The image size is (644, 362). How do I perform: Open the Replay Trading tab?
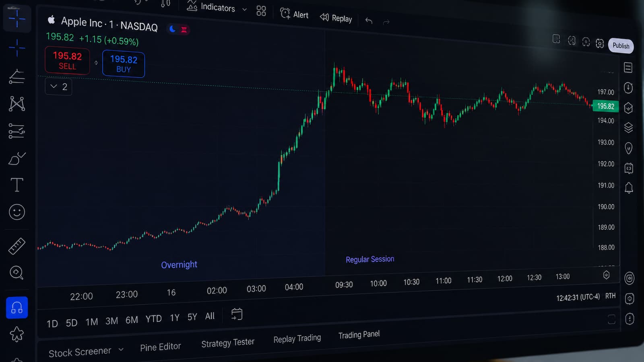point(297,338)
